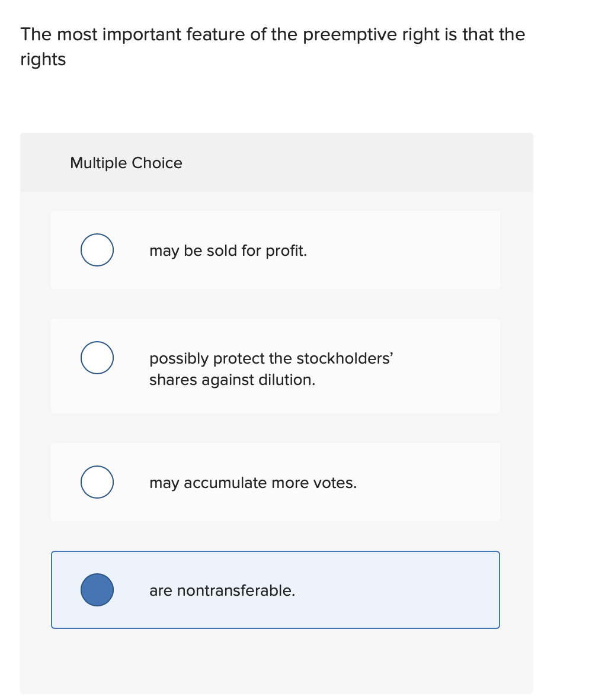Image resolution: width=589 pixels, height=700 pixels.
Task: Deselect the 'are nontransferable' radio button
Action: (x=97, y=590)
